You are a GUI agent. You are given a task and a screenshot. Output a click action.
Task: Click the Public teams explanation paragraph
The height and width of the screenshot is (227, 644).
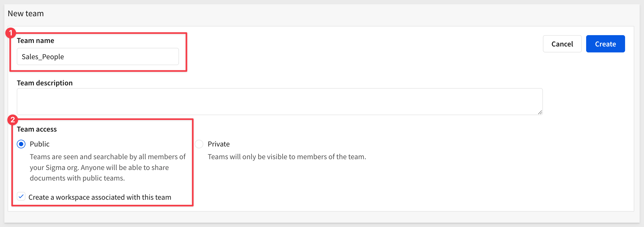108,167
